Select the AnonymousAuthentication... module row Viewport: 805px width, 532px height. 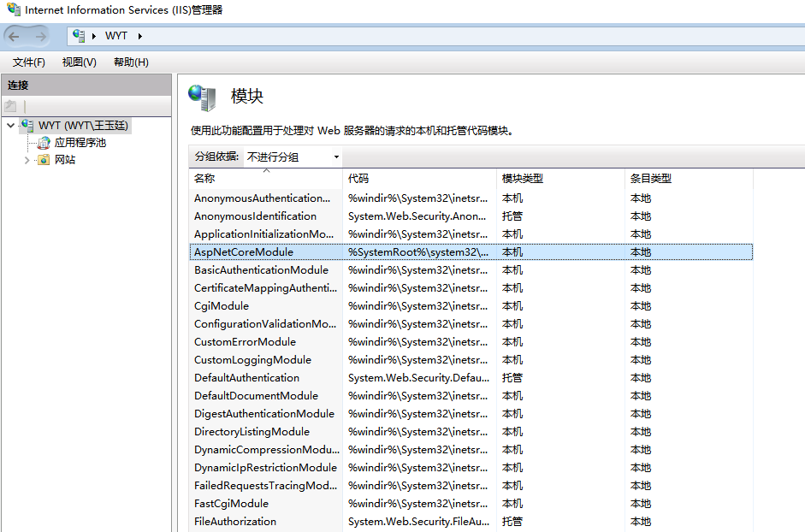[471, 198]
